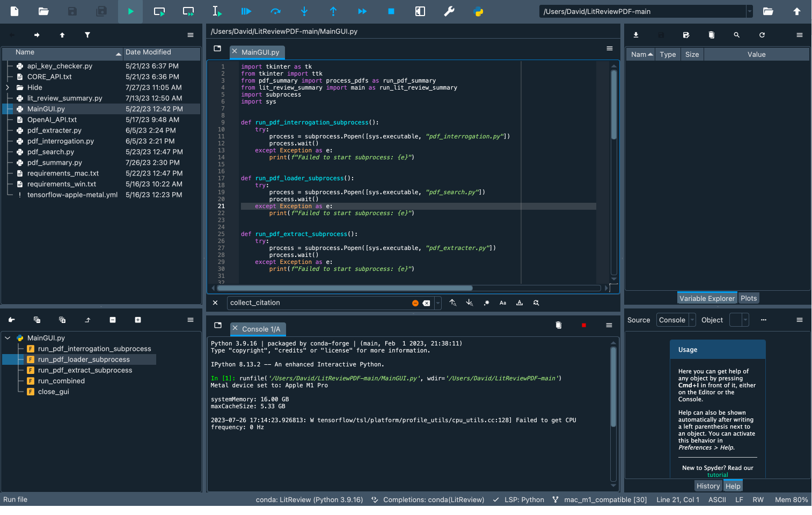
Task: Remove all variables with the trash icon
Action: click(x=711, y=35)
